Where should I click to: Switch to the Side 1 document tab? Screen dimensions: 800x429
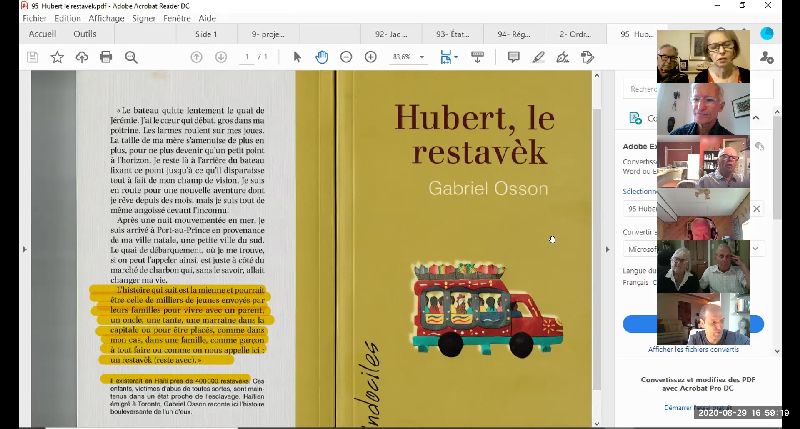click(206, 34)
